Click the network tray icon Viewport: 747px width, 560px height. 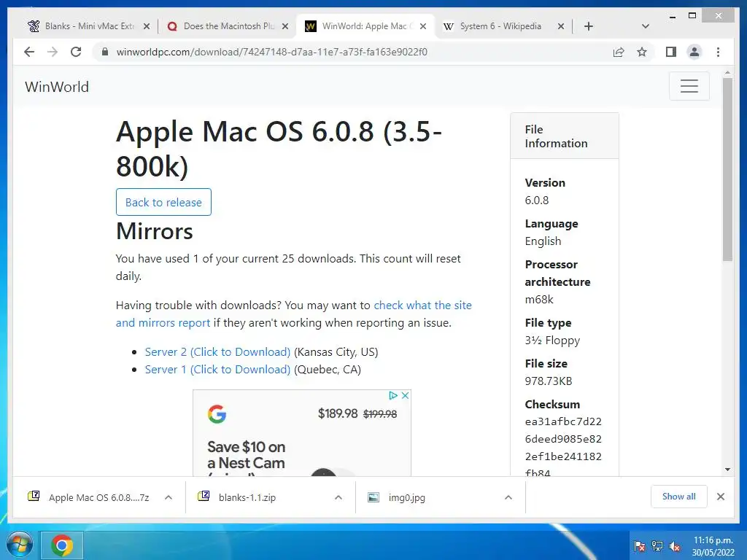657,545
